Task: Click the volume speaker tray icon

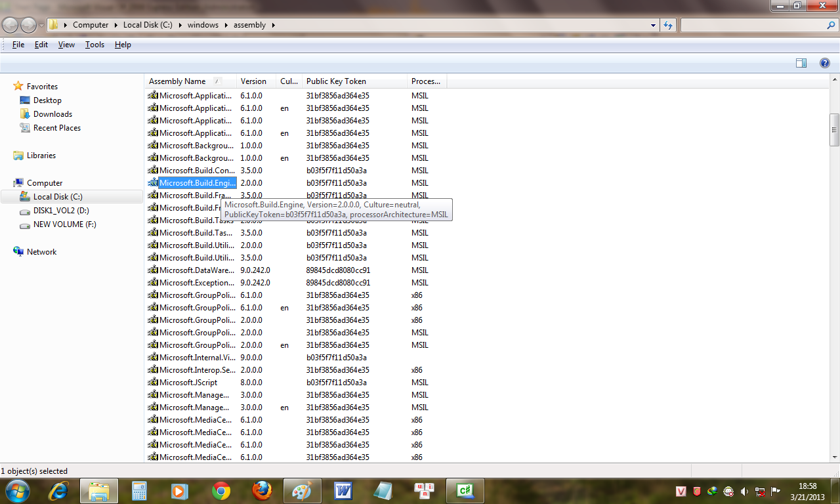Action: 744,491
